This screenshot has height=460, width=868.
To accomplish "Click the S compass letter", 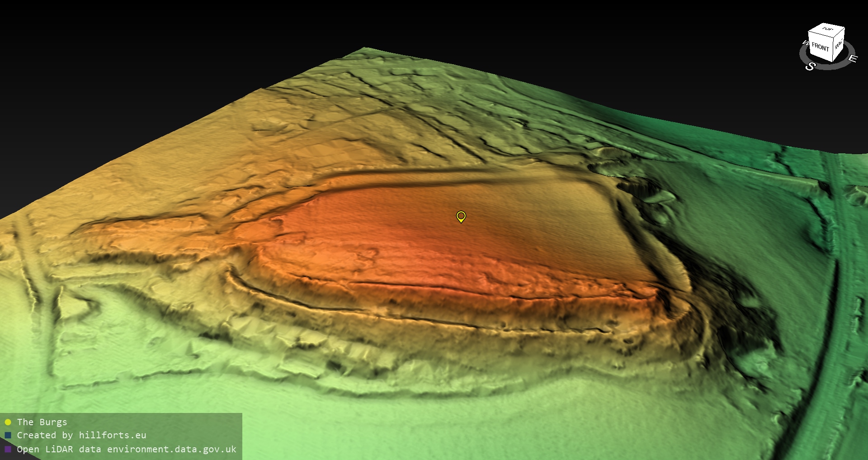I will [810, 66].
